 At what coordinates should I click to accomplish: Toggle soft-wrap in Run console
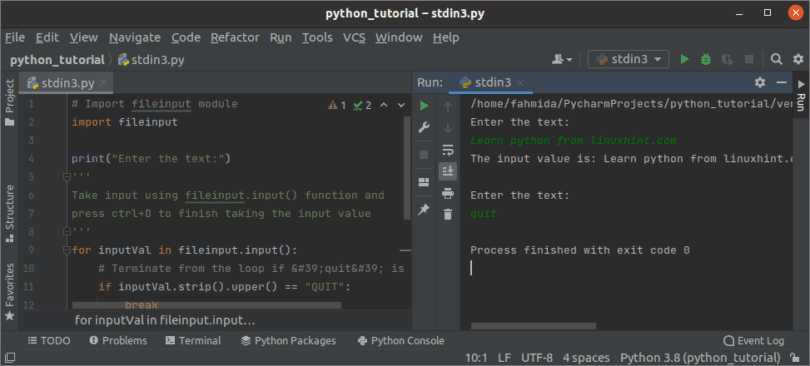pos(448,150)
